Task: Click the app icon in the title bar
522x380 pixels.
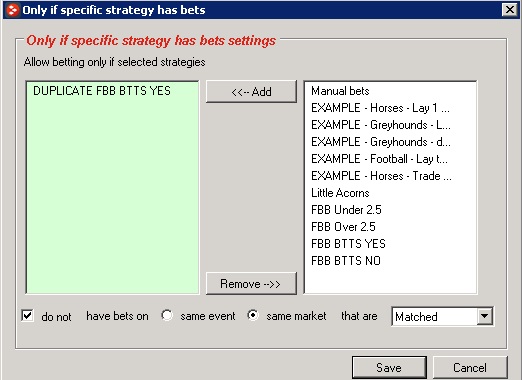Action: coord(13,10)
